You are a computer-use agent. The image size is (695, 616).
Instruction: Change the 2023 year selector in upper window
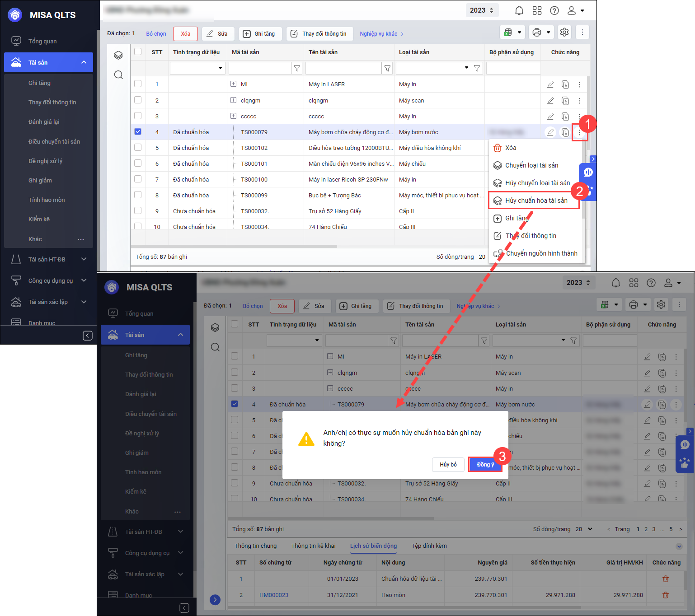point(482,10)
